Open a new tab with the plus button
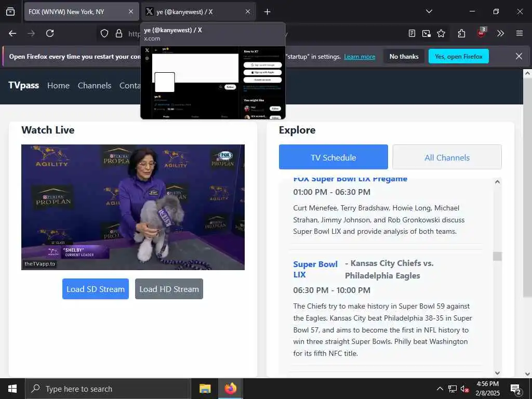This screenshot has width=532, height=399. tap(268, 12)
